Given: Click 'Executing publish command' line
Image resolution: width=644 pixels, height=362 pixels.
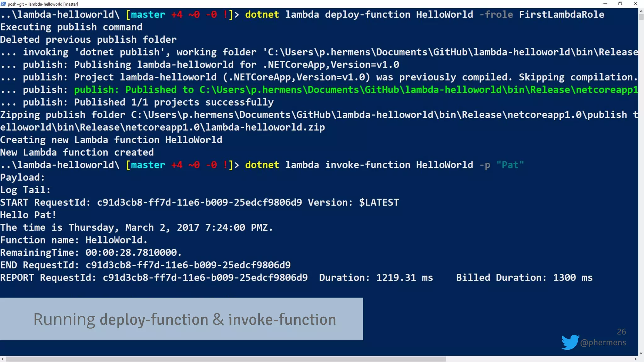Looking at the screenshot, I should coord(71,27).
